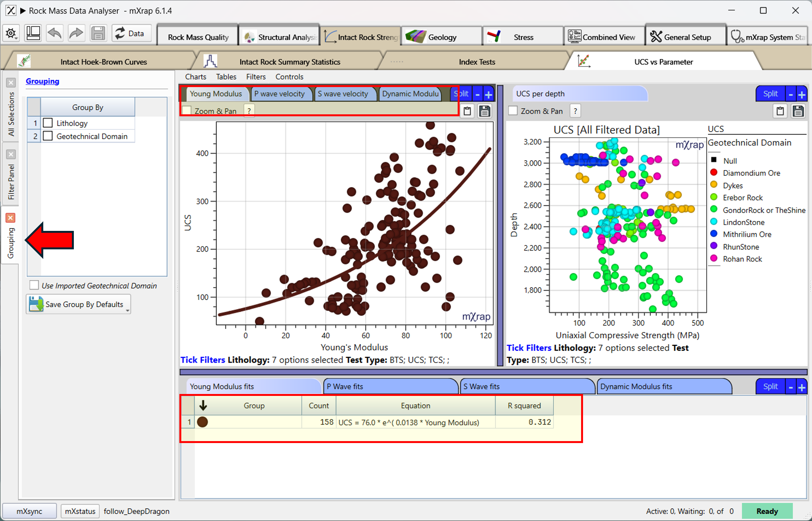Check the Lithology box in Group By list
812x521 pixels.
[x=48, y=123]
